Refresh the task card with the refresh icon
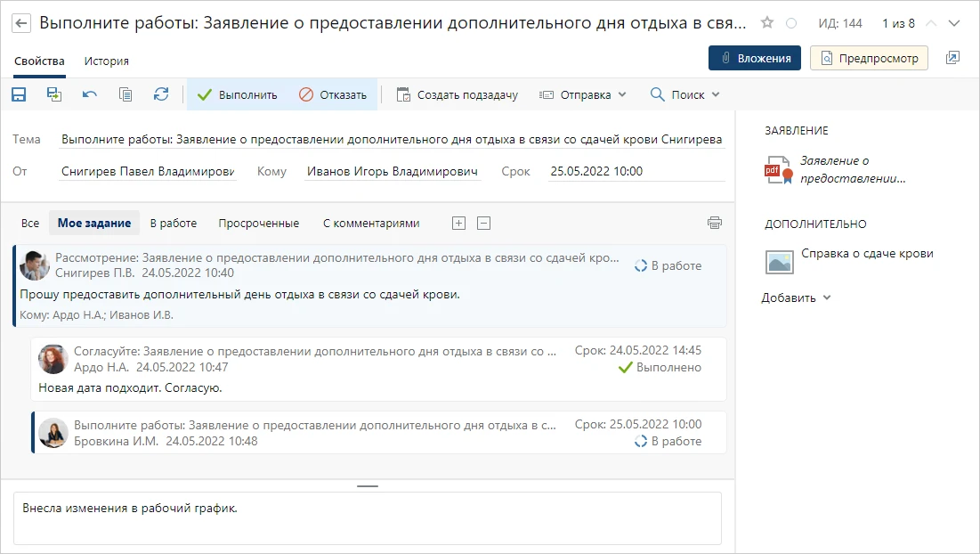Viewport: 980px width, 554px height. pos(161,94)
